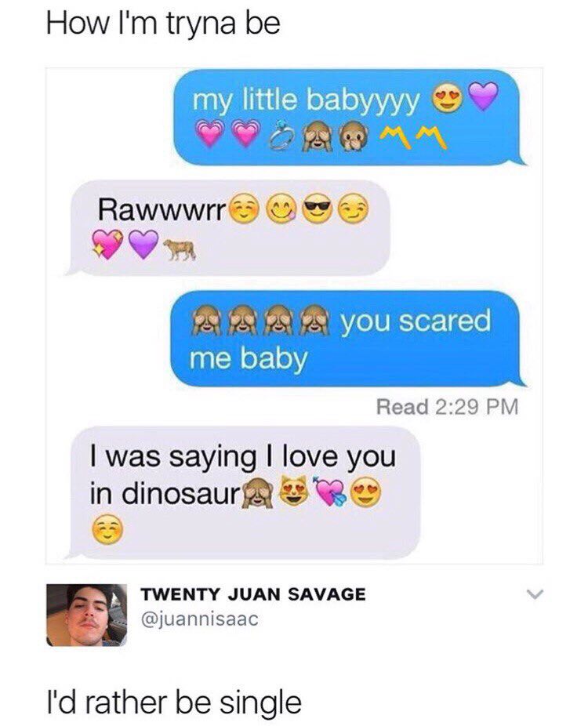The width and height of the screenshot is (588, 726).
Task: Tap the 'Read 2:29 PM' receipt text
Action: pyautogui.click(x=447, y=407)
